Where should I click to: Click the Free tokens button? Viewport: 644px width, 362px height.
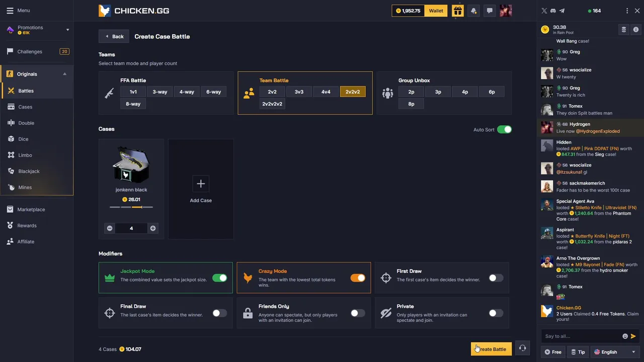coord(552,352)
